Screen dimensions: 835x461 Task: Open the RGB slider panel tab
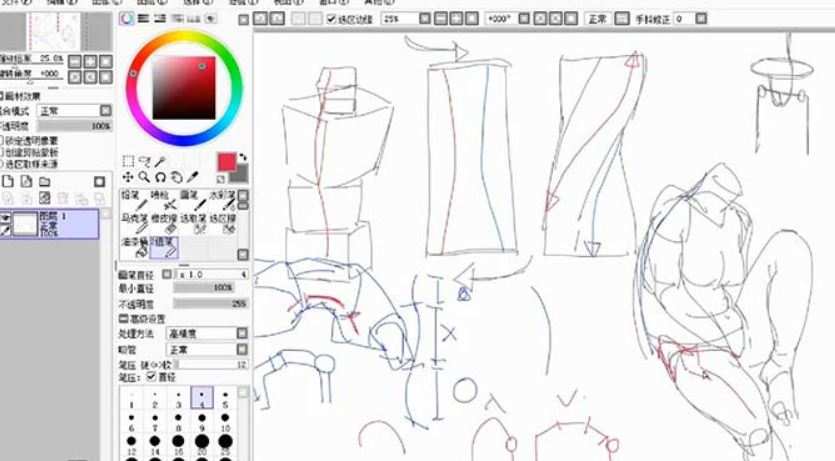pos(143,19)
